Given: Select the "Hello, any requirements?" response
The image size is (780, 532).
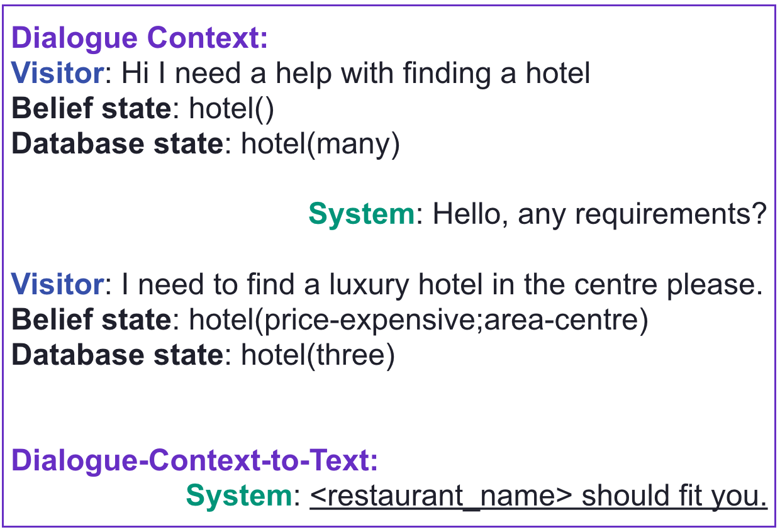Looking at the screenshot, I should 599,215.
